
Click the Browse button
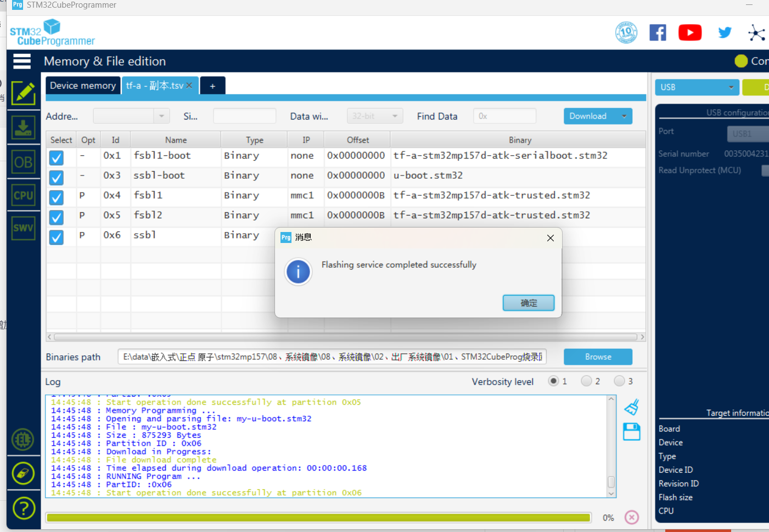(x=598, y=356)
